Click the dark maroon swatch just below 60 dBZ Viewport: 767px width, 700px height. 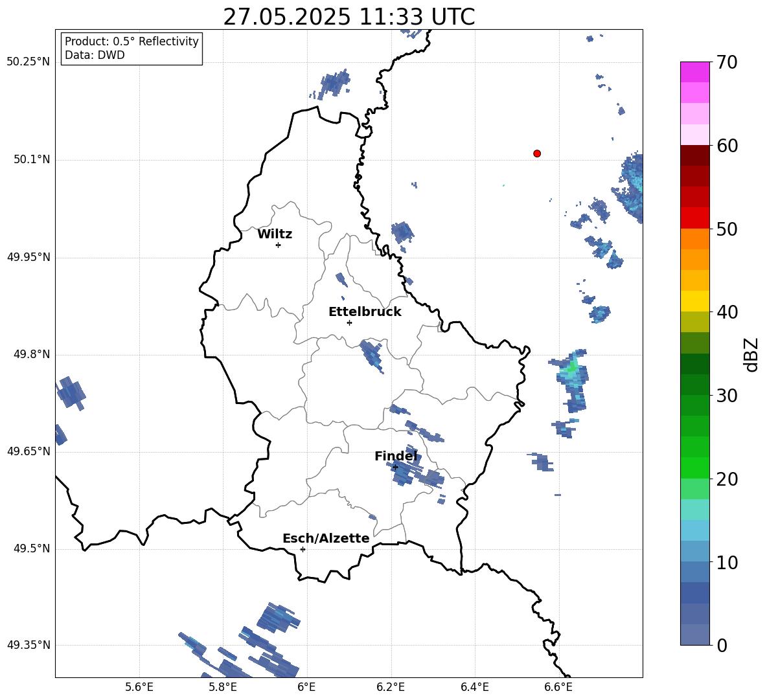tap(694, 155)
